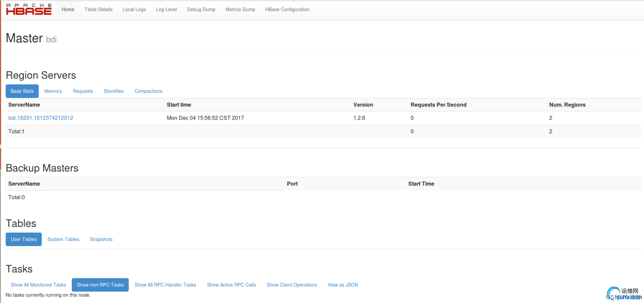Show the Storefiles tab
Image resolution: width=644 pixels, height=303 pixels.
tap(114, 91)
